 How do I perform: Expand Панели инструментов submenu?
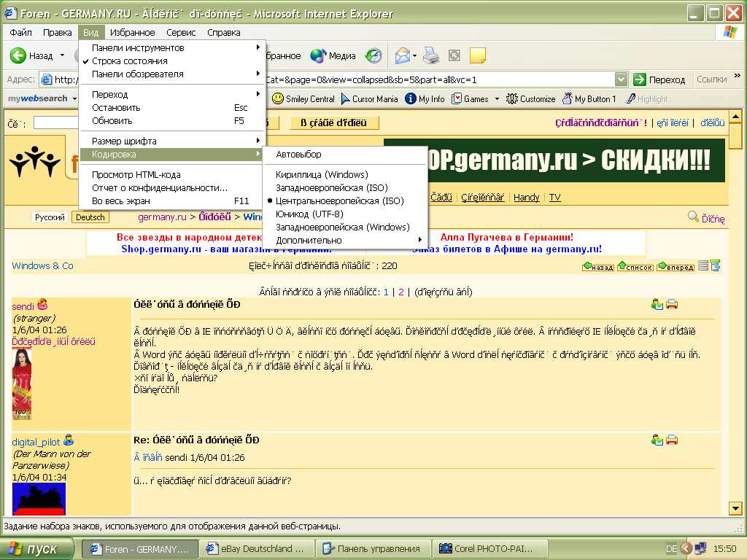click(172, 47)
